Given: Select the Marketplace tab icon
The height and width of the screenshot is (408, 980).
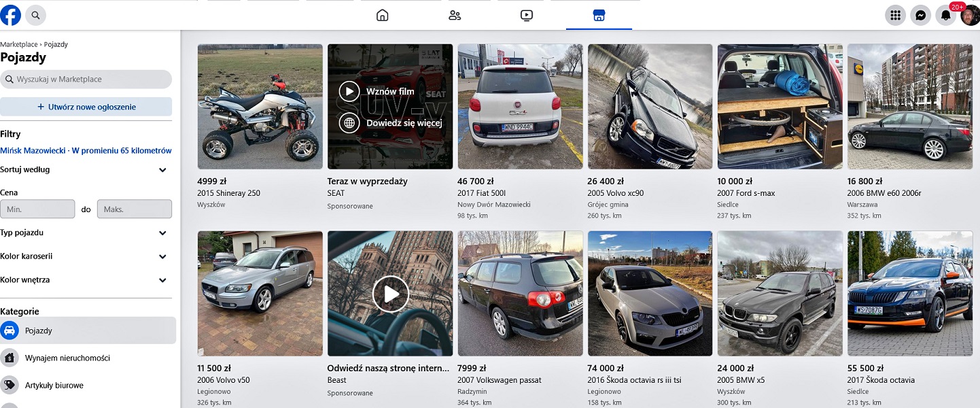Looking at the screenshot, I should coord(599,15).
